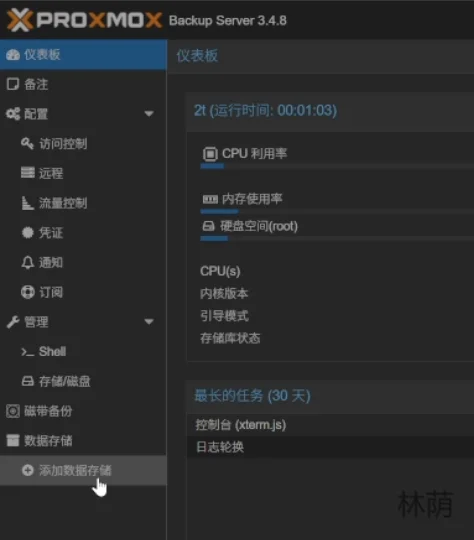Screen dimensions: 474x540
Task: Click the 备注 notes icon
Action: 13,84
